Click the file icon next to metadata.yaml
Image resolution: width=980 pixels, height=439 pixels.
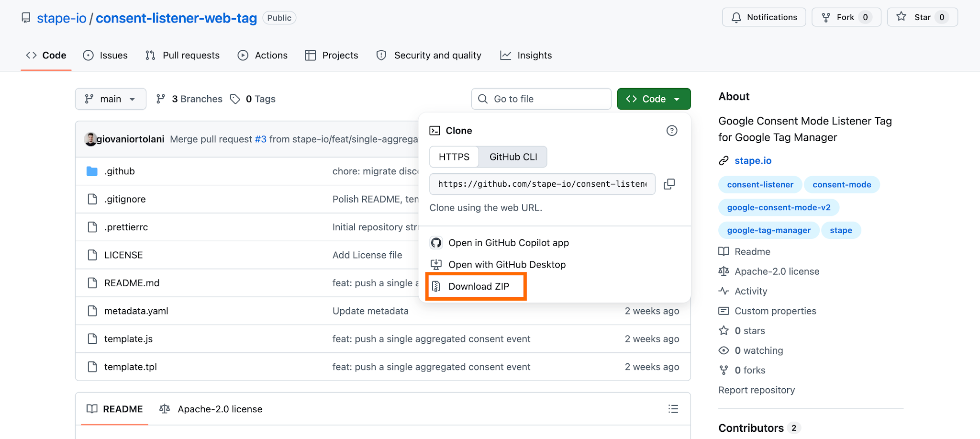pos(92,311)
